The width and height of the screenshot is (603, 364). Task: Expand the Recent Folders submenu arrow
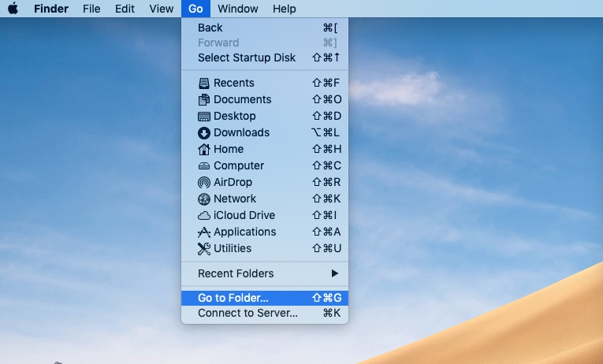pyautogui.click(x=334, y=273)
